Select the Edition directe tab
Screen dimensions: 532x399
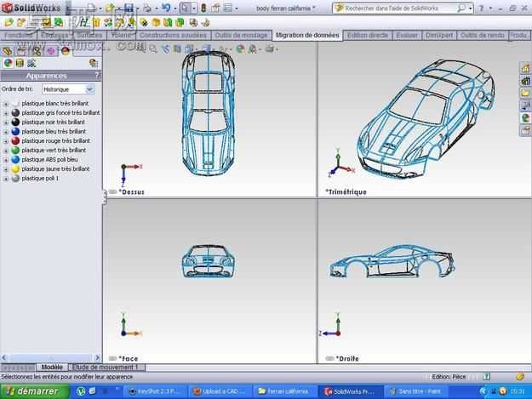tap(368, 35)
